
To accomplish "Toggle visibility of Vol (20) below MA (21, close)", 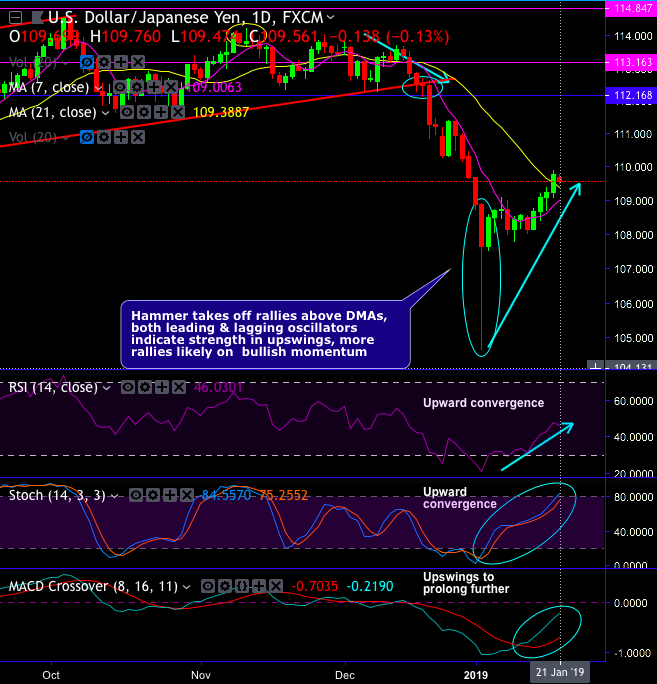I will 87,138.
